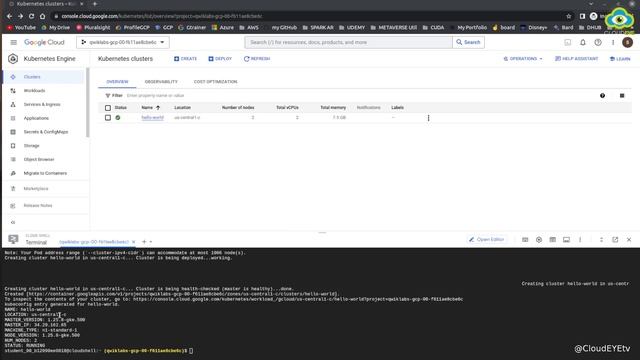Click the Search button

pyautogui.click(x=468, y=42)
